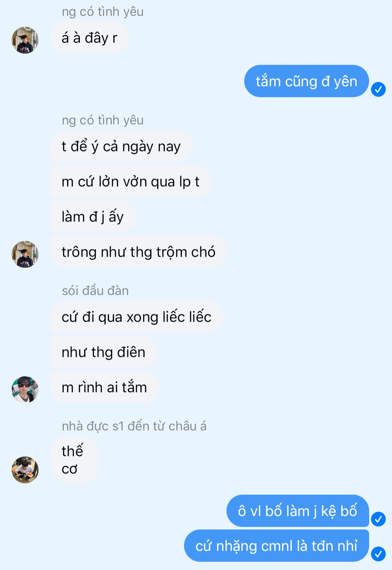392x570 pixels.
Task: Tap second "ng có tình yêu" sender label
Action: (x=103, y=120)
